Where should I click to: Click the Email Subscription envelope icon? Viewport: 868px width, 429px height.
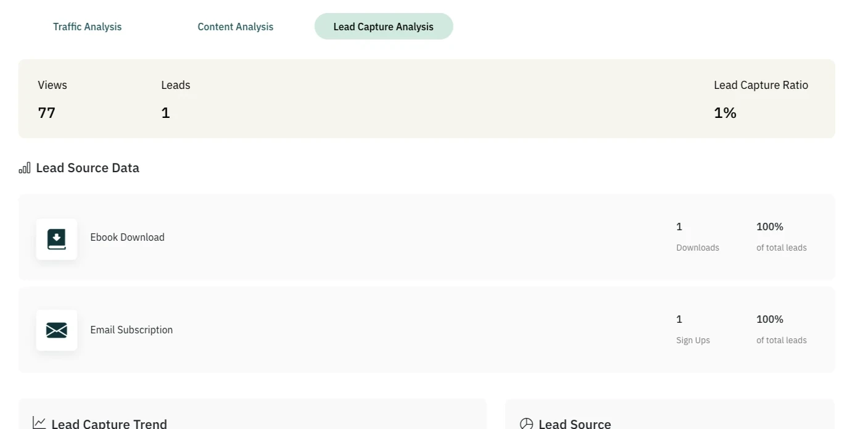56,330
